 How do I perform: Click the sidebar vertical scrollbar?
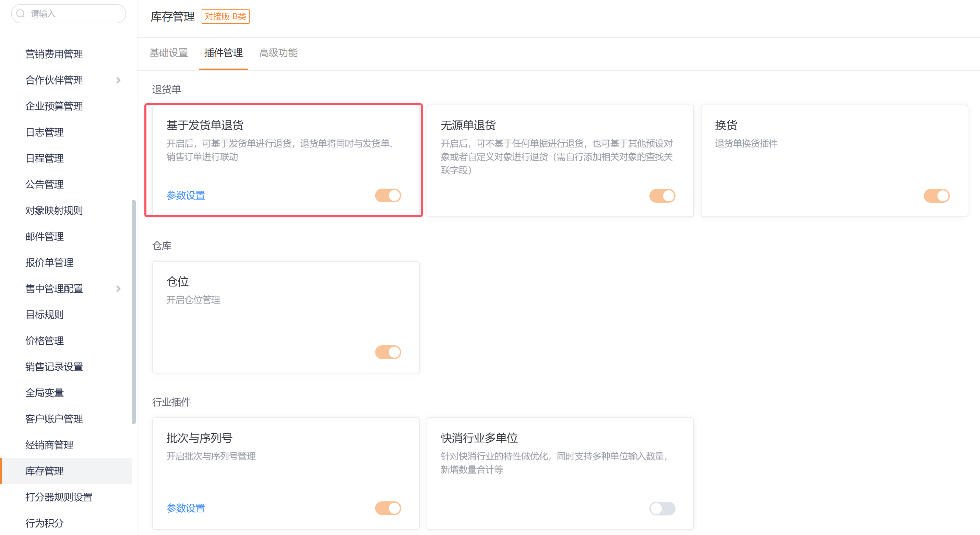133,312
